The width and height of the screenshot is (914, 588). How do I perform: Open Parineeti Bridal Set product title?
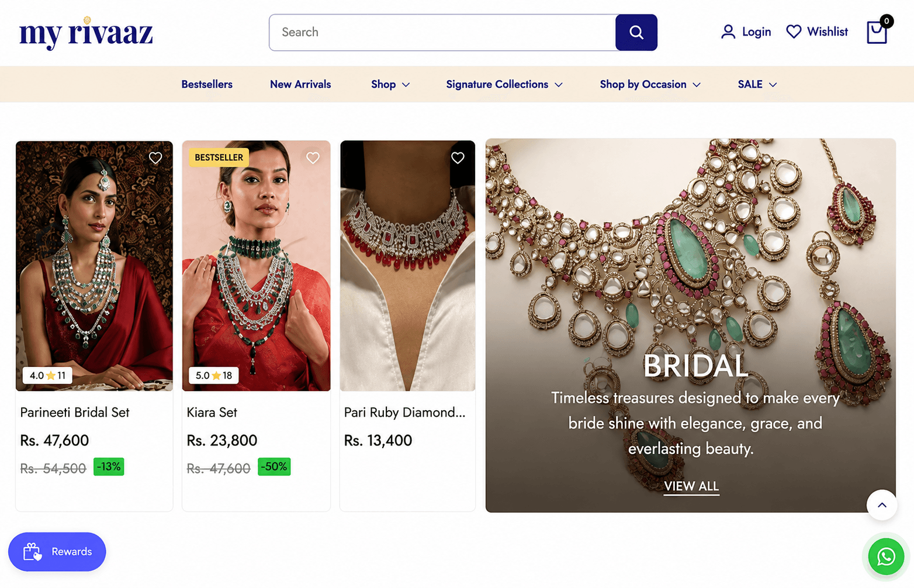[75, 413]
